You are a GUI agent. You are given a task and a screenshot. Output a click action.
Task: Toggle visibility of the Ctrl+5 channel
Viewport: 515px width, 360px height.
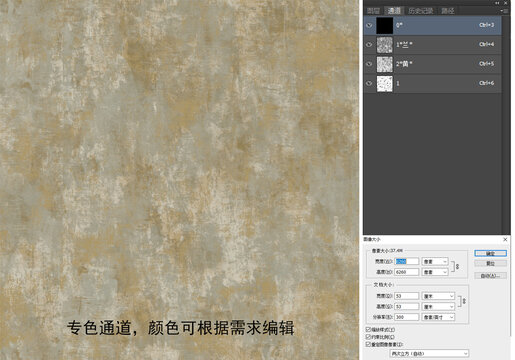click(369, 64)
